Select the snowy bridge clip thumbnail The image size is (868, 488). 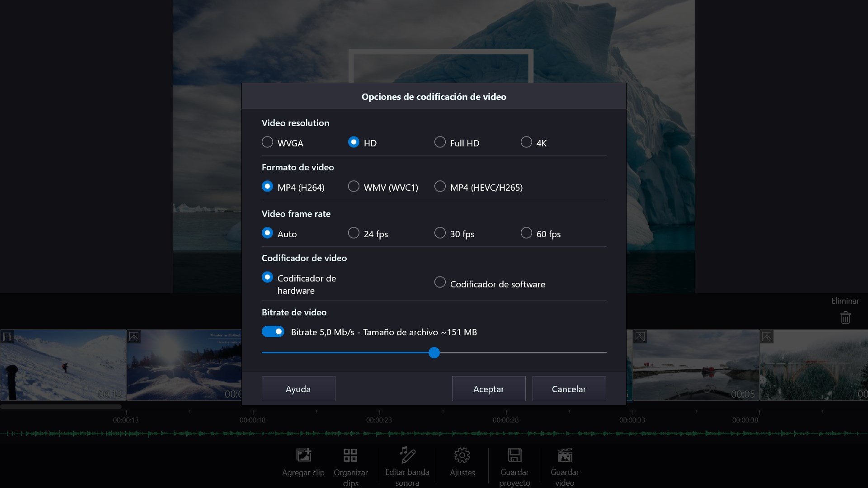coord(814,365)
